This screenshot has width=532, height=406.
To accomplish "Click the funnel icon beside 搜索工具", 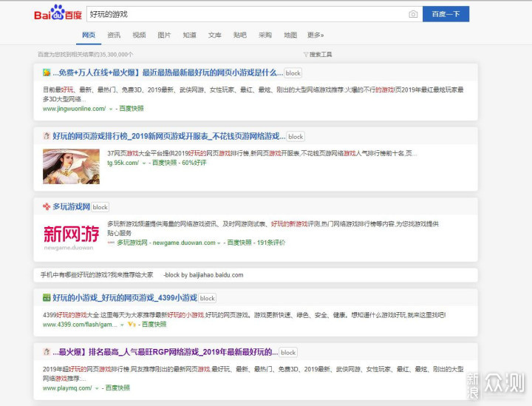I will click(x=306, y=54).
